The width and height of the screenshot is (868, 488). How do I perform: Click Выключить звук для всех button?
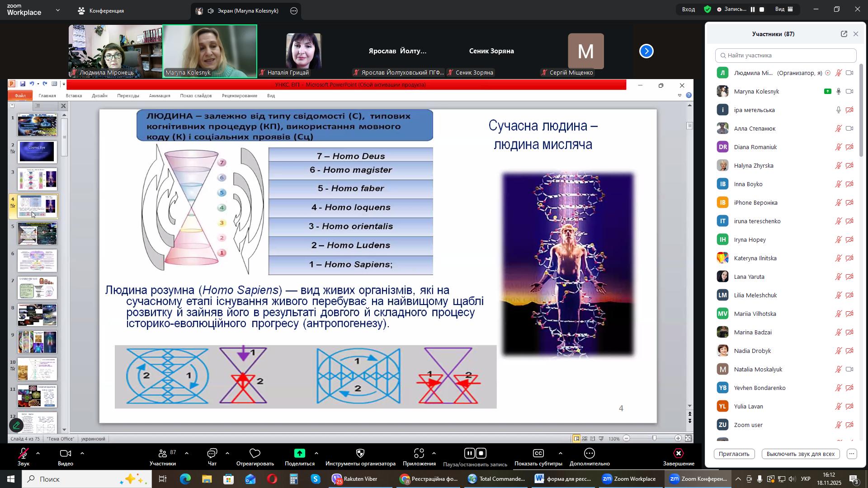point(801,454)
